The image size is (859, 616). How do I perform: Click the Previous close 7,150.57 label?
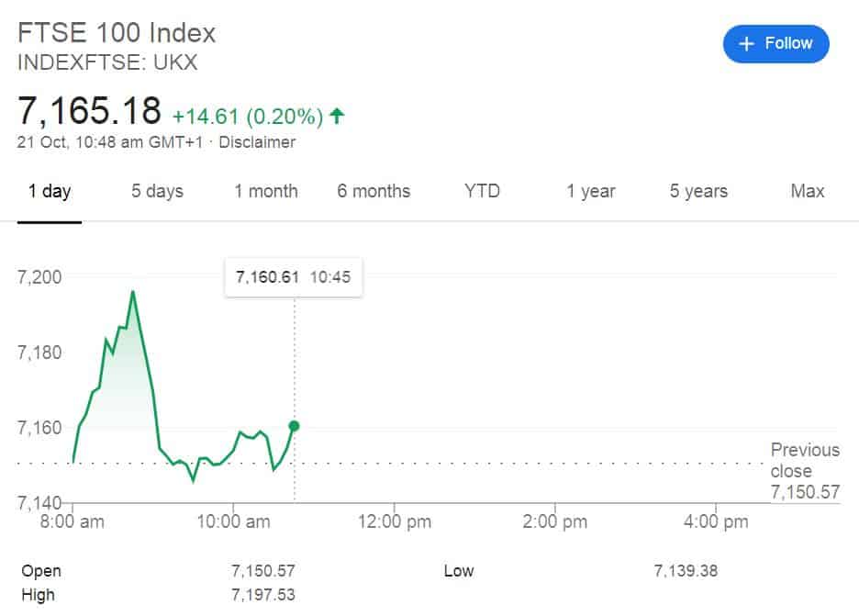pos(804,470)
